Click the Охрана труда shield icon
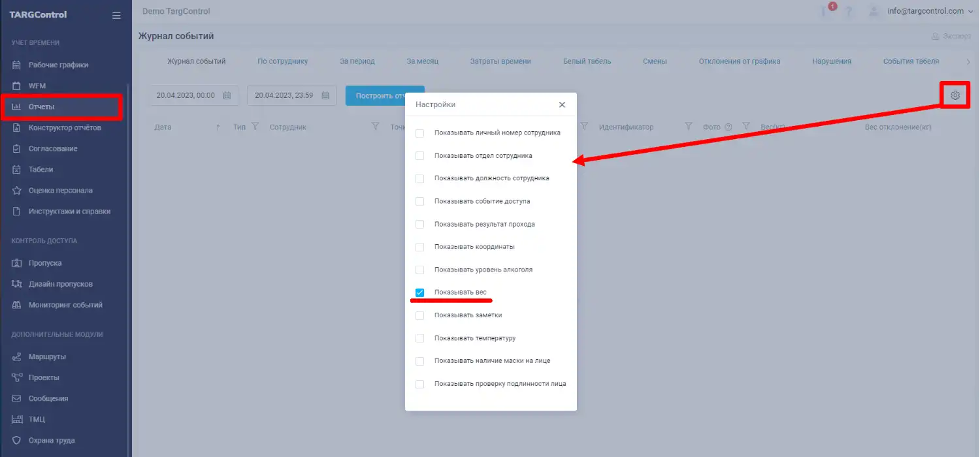 (x=17, y=440)
